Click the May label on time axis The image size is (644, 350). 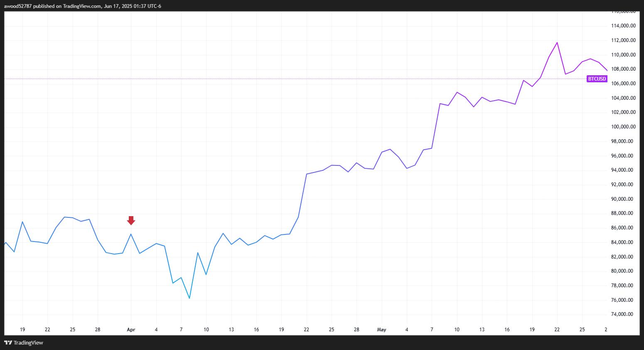click(381, 330)
